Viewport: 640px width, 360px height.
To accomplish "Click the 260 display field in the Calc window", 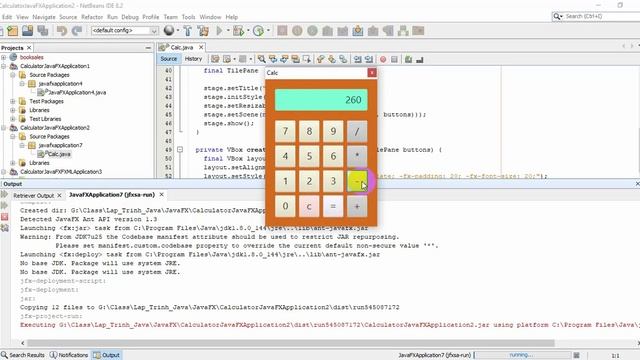I will 321,100.
